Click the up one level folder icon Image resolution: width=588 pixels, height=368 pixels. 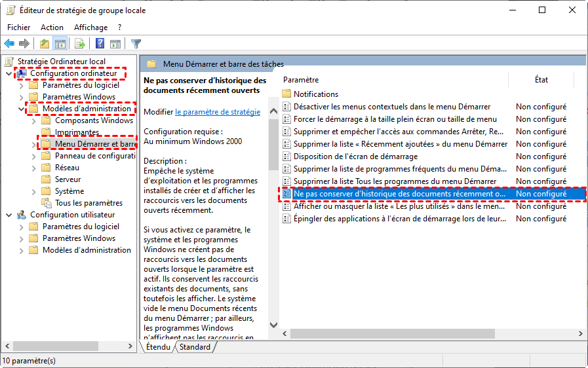(44, 44)
